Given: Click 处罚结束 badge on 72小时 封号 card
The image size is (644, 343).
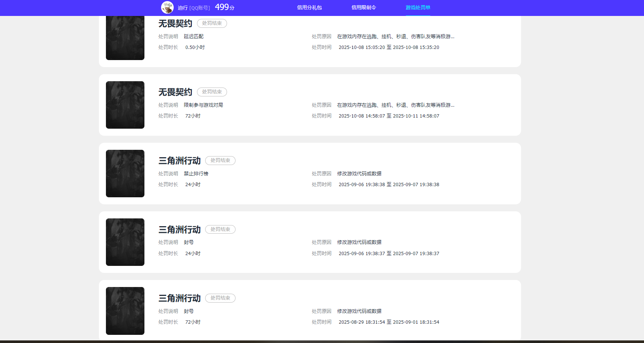Looking at the screenshot, I should pyautogui.click(x=220, y=298).
